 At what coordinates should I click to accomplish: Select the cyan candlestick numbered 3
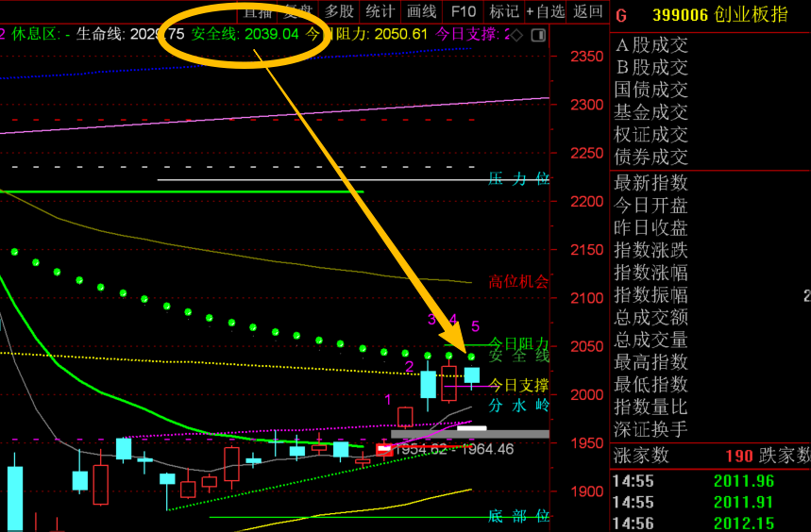click(429, 385)
